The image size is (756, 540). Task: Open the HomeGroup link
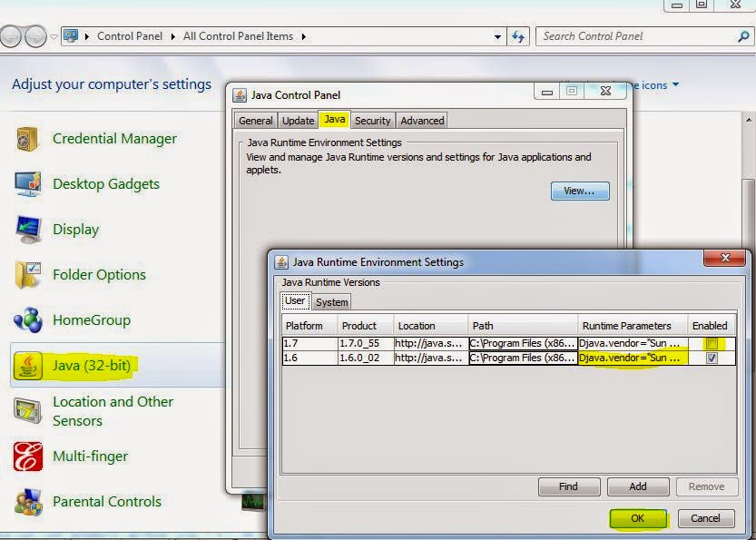[x=92, y=320]
